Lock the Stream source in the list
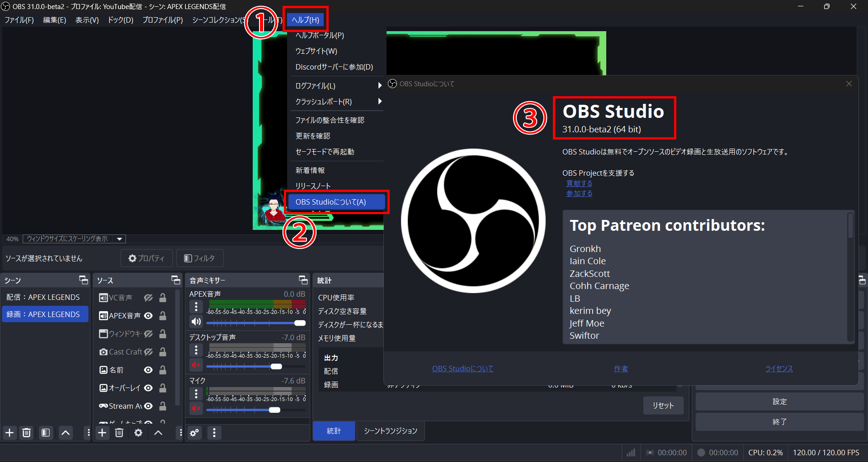Image resolution: width=868 pixels, height=462 pixels. (163, 406)
